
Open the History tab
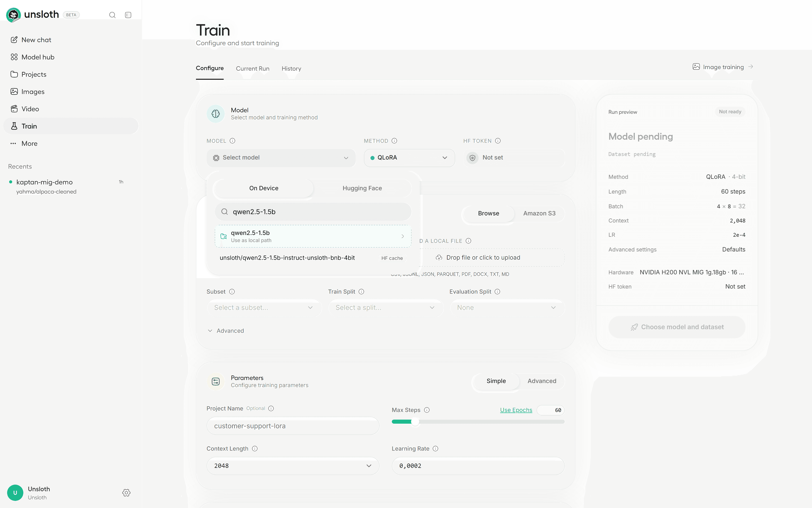point(291,69)
